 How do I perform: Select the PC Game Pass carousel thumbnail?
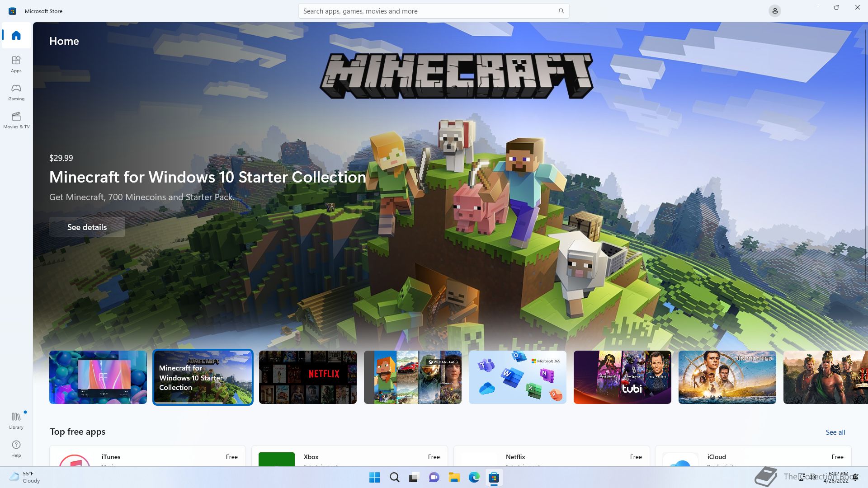tap(413, 377)
